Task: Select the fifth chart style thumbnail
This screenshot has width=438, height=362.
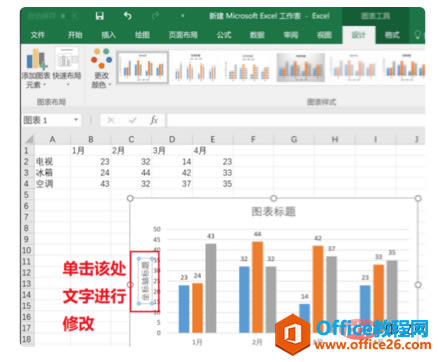Action: 354,68
